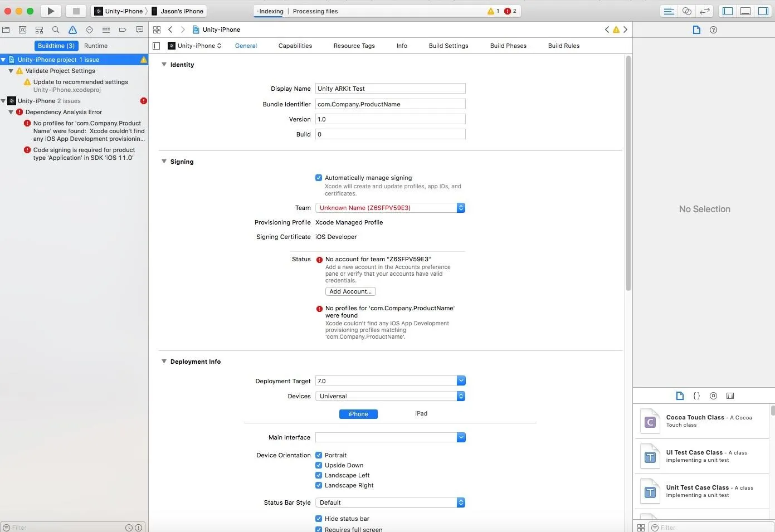Show the Quick Help inspector icon
Screen dimensions: 775x532
[x=713, y=30]
